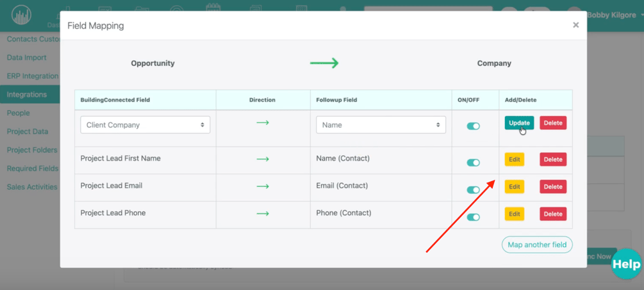Image resolution: width=644 pixels, height=290 pixels.
Task: Disable the Project Lead Email mapping switch
Action: tap(473, 190)
